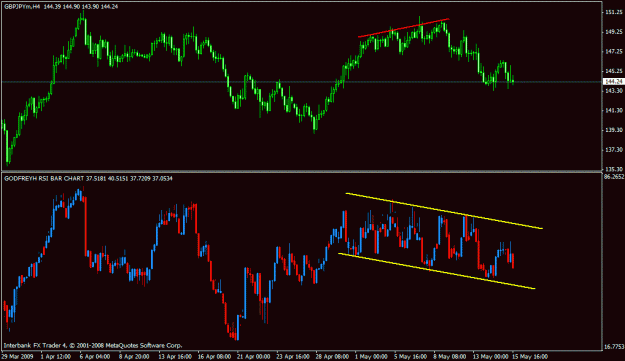Viewport: 625px width, 361px height.
Task: Click the 151.25 price scale label
Action: point(614,12)
